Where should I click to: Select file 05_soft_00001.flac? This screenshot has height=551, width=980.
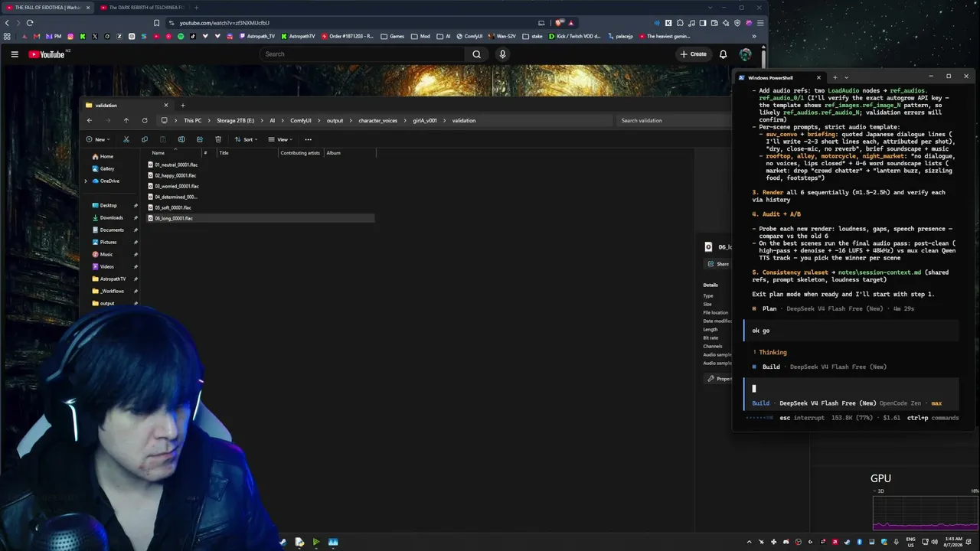pos(170,207)
